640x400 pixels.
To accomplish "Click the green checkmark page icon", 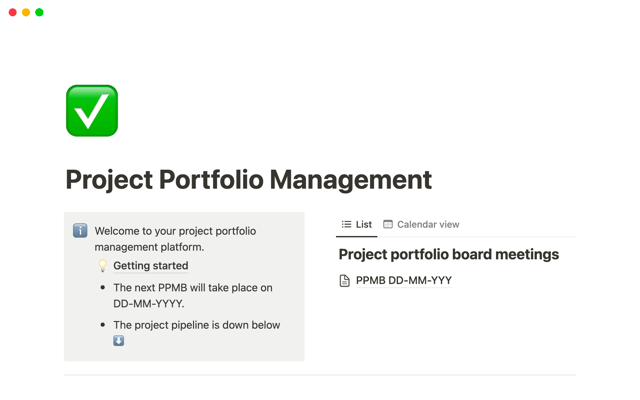I will pos(92,110).
